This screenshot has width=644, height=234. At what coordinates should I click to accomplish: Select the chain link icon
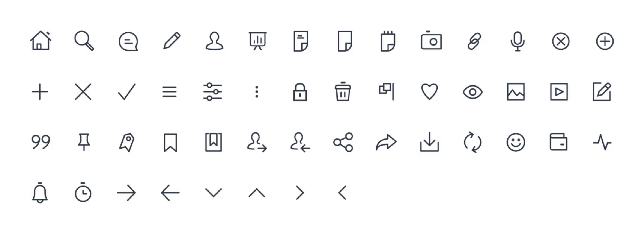click(x=474, y=41)
